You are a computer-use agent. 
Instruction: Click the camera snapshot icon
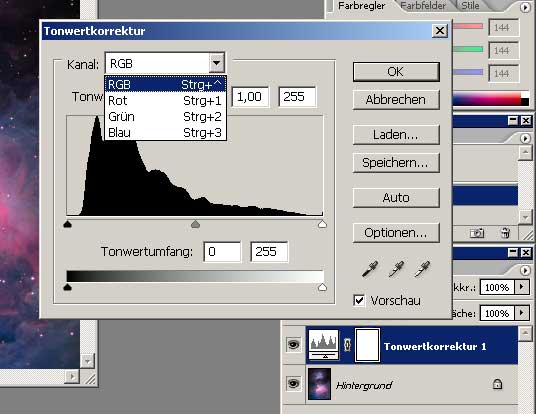tap(477, 233)
